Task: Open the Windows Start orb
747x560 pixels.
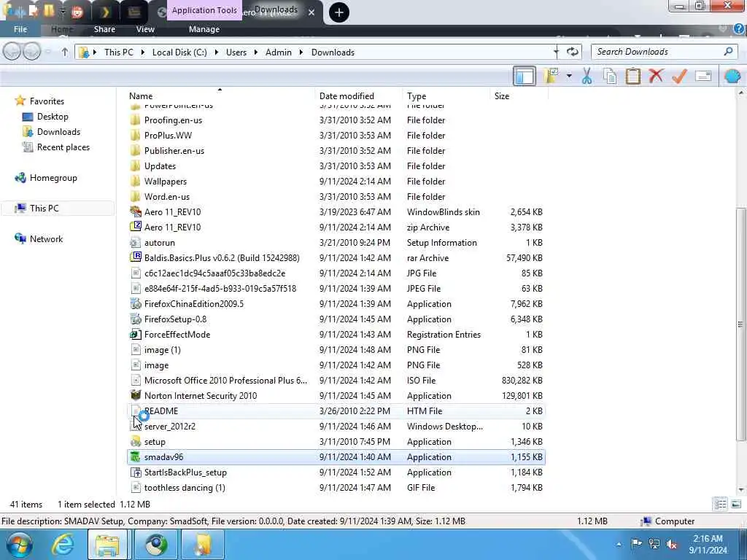Action: point(18,545)
